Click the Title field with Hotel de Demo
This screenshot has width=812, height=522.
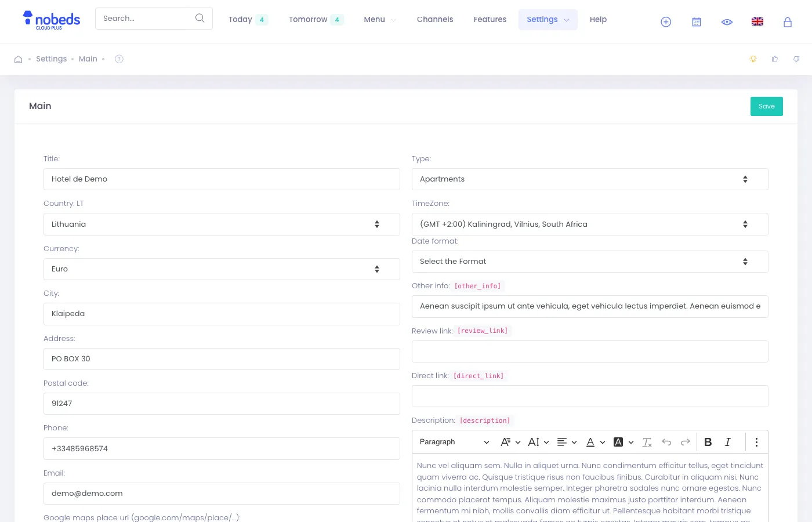[222, 179]
